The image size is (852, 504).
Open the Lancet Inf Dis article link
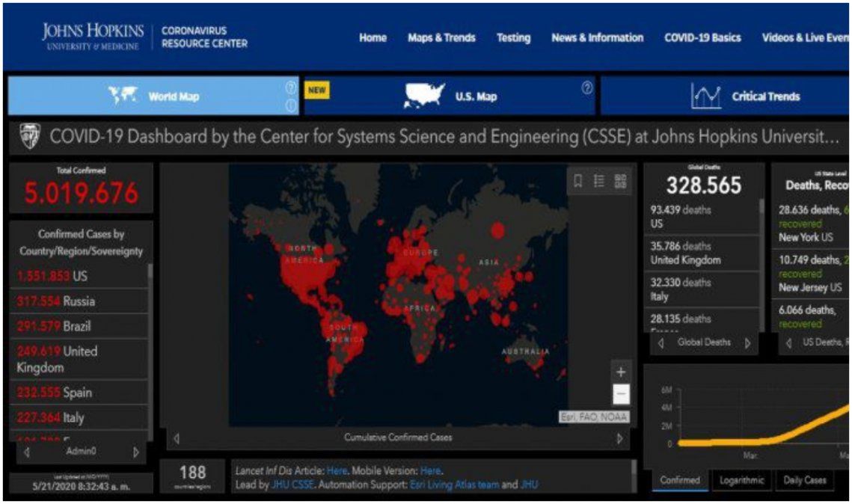[x=337, y=471]
